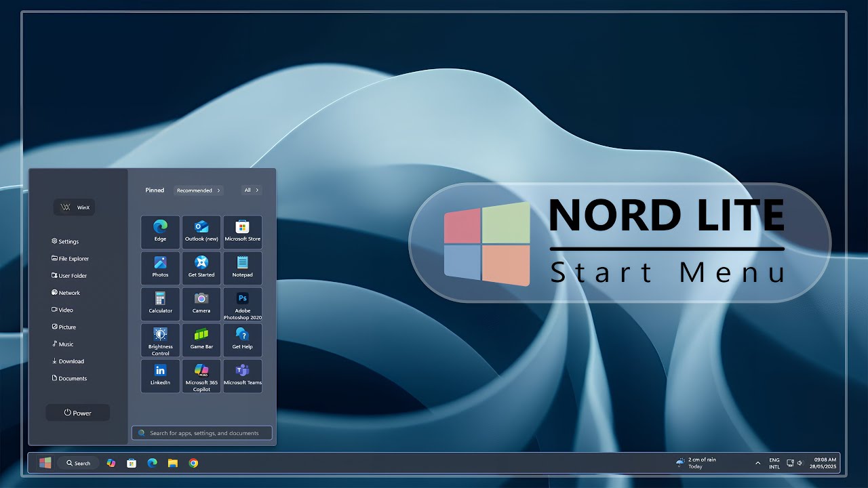Open Microsoft Store on taskbar

click(132, 463)
